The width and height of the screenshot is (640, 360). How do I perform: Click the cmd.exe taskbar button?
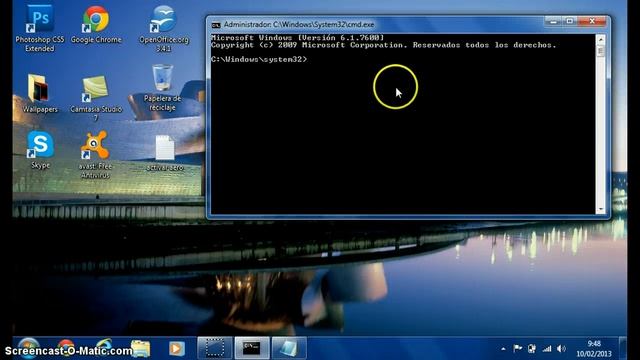[251, 348]
